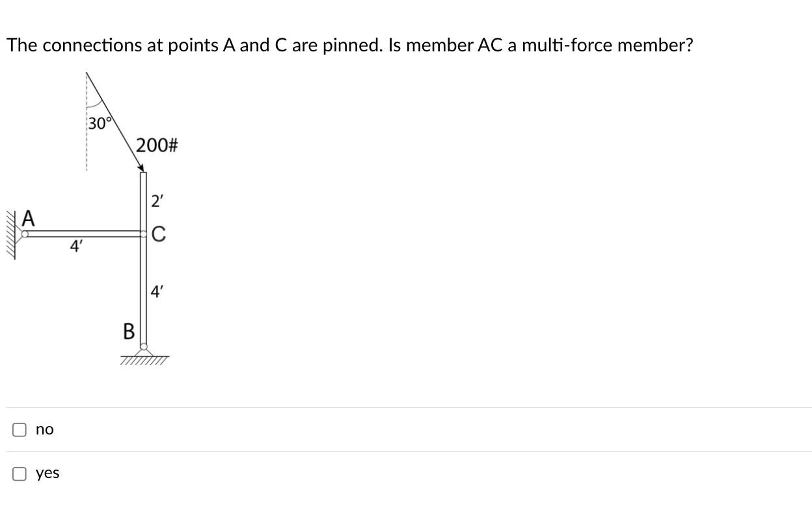Click the ground support symbol below B
812x506 pixels.
(144, 358)
